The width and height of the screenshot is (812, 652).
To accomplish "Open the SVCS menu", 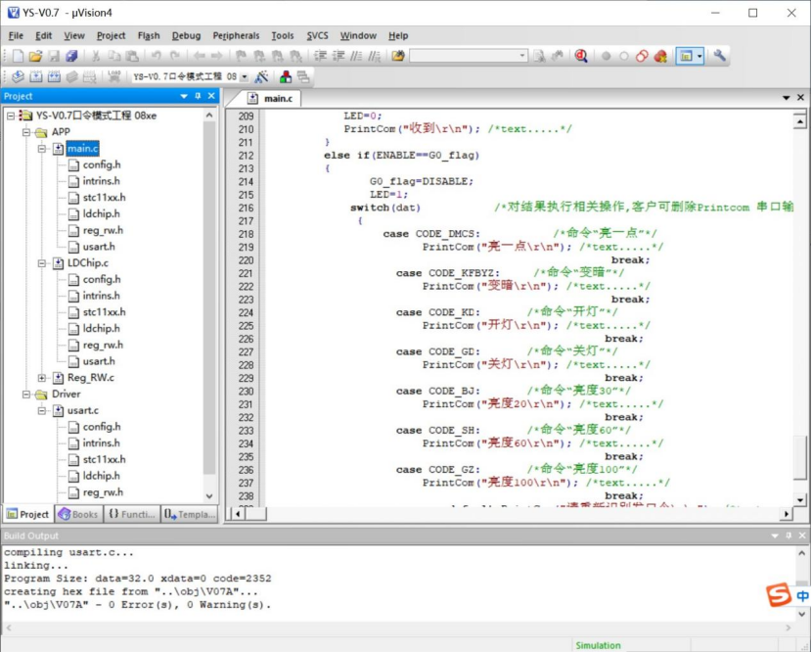I will 317,36.
